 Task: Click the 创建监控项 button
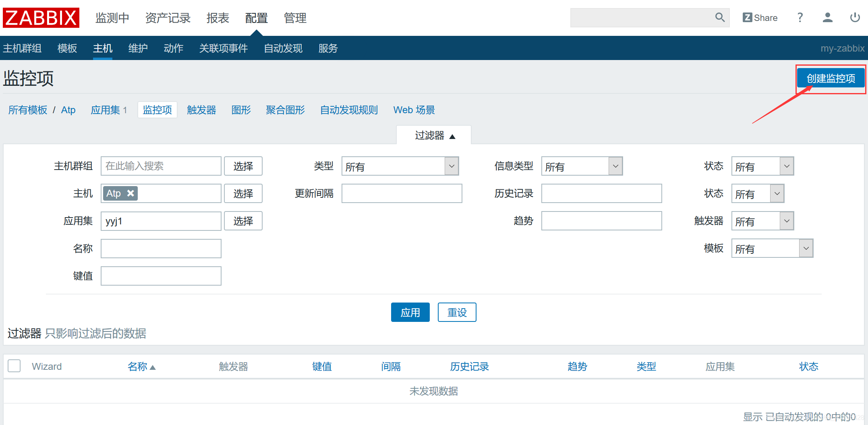831,78
